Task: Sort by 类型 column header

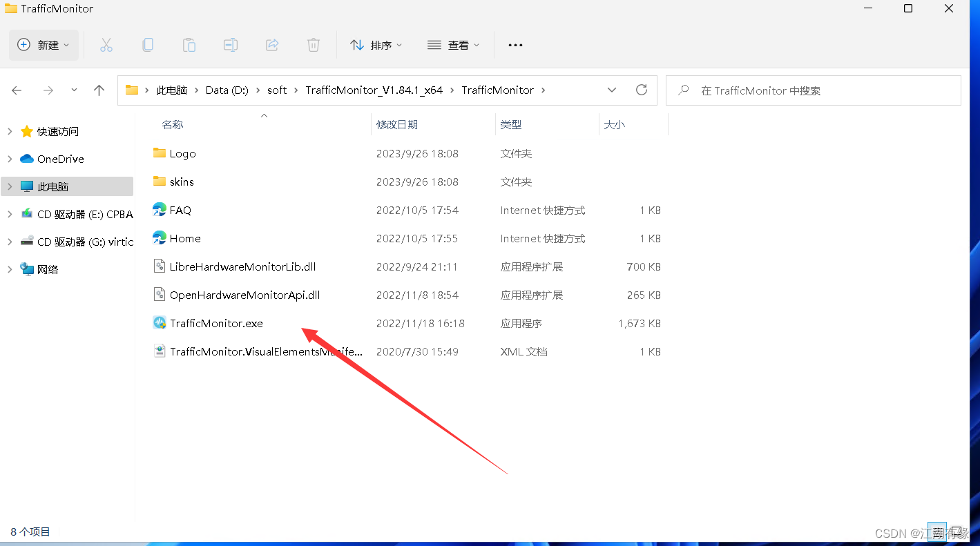Action: point(511,125)
